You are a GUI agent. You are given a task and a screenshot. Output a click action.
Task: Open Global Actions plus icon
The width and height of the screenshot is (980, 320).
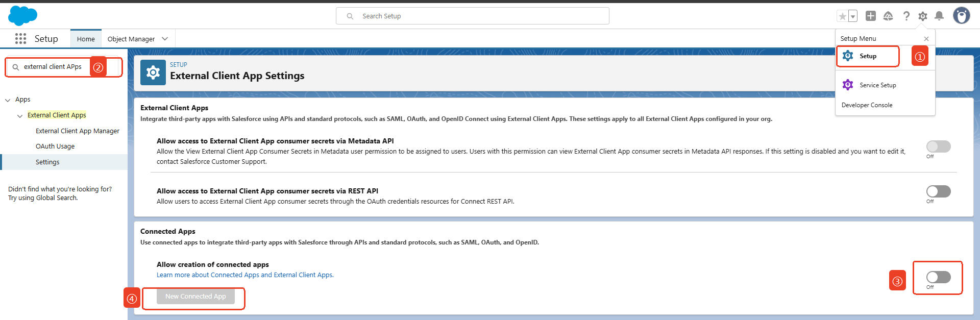tap(871, 16)
